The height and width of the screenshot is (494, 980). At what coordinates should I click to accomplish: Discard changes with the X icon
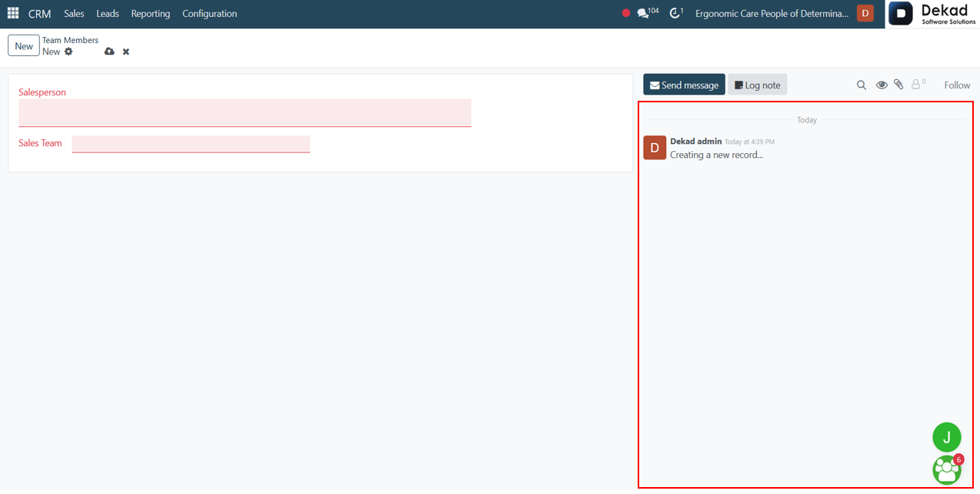point(126,52)
